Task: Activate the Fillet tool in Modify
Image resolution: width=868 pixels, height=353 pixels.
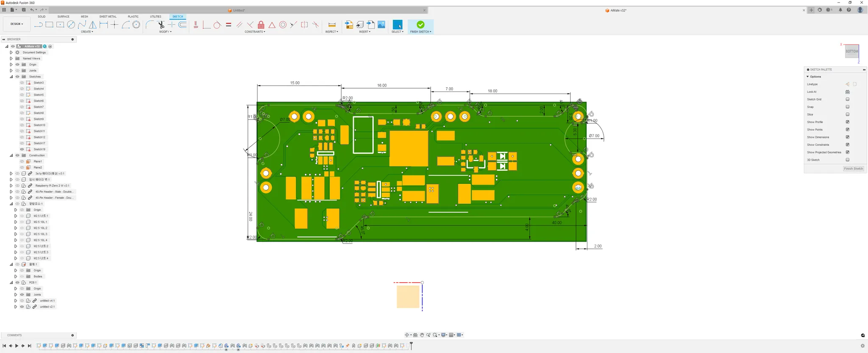Action: [x=149, y=25]
